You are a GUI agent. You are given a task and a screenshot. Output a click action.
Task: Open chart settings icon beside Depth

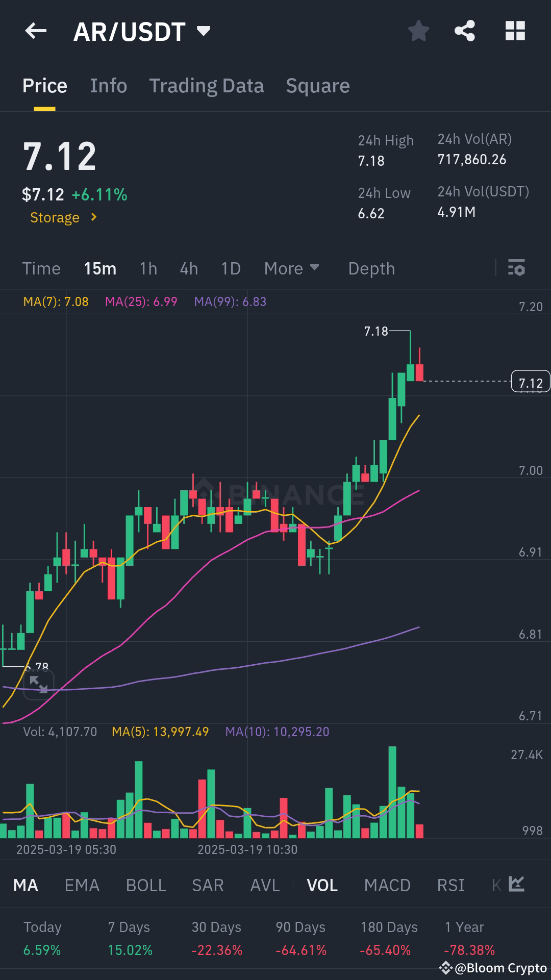point(516,268)
